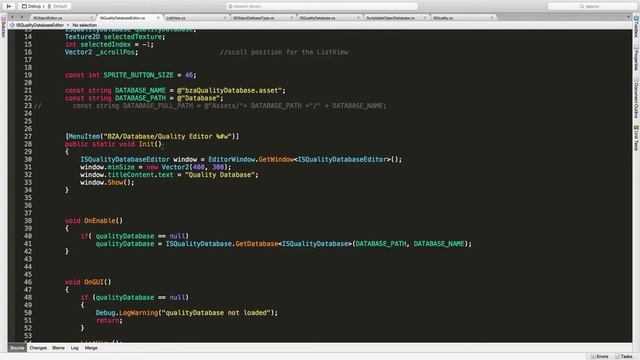Open the Errors pad in status bar
640x360 pixels.
pyautogui.click(x=599, y=356)
